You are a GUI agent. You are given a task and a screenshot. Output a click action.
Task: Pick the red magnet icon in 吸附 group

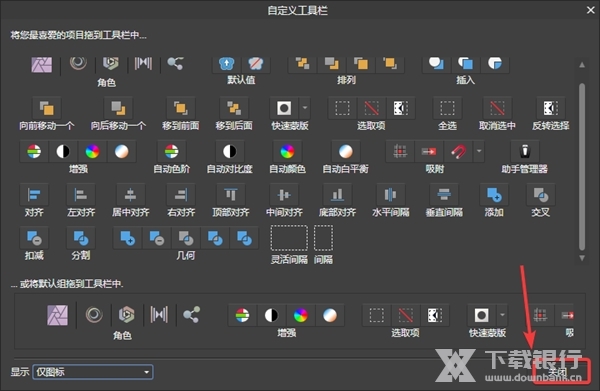coord(458,152)
